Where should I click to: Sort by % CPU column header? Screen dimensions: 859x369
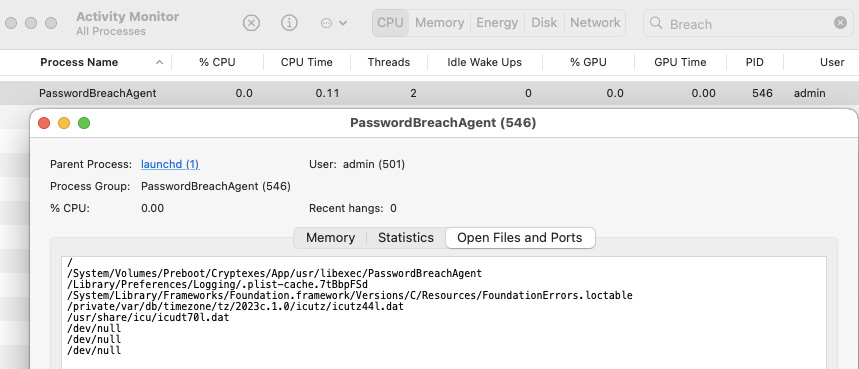coord(217,62)
